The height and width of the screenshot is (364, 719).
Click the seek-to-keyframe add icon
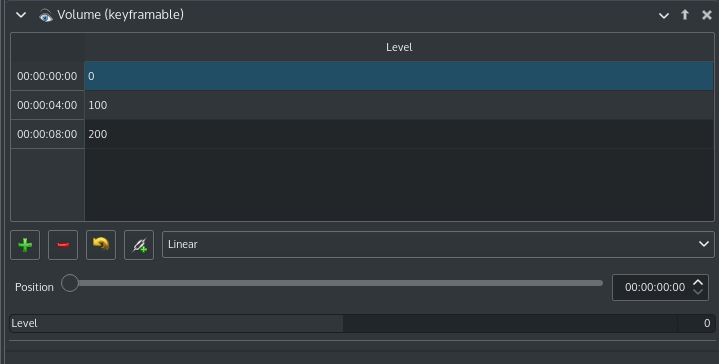pos(139,245)
